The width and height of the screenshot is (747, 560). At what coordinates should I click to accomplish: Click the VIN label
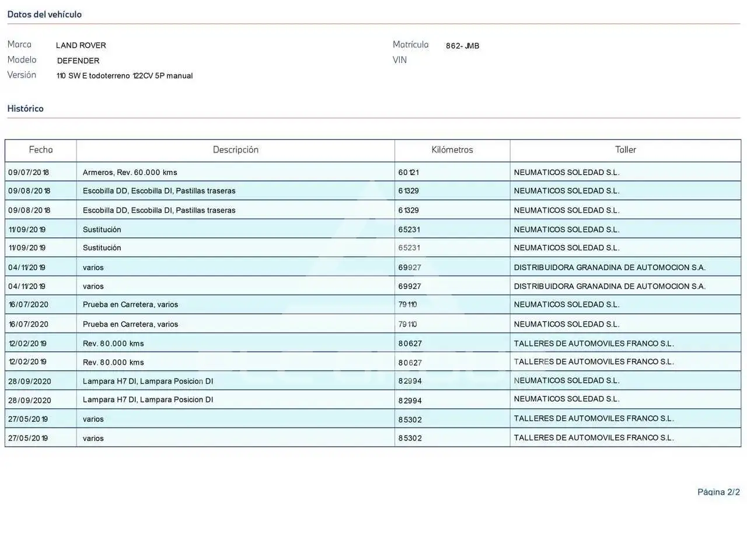click(x=400, y=60)
